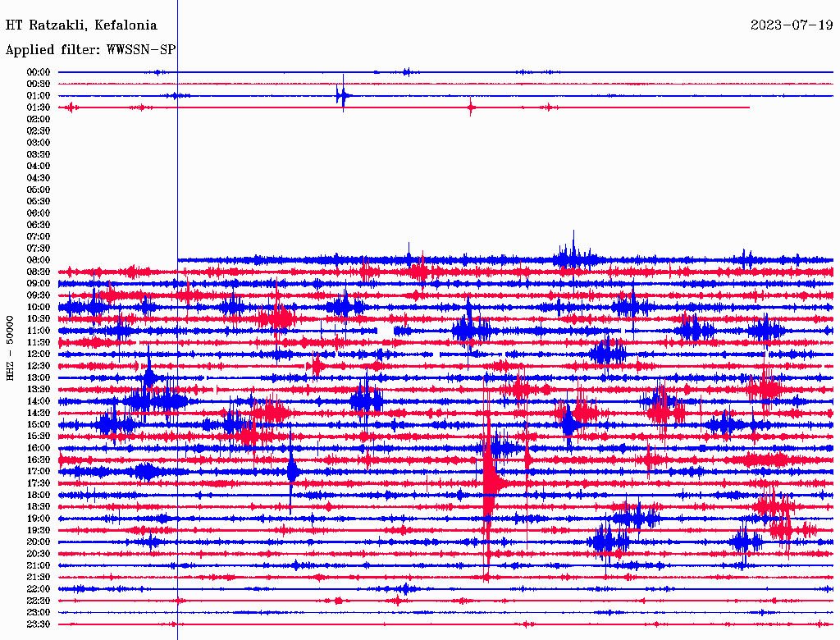
Task: Click the station title 'HT Ratzakli, Kefalonia'
Action: [81, 25]
